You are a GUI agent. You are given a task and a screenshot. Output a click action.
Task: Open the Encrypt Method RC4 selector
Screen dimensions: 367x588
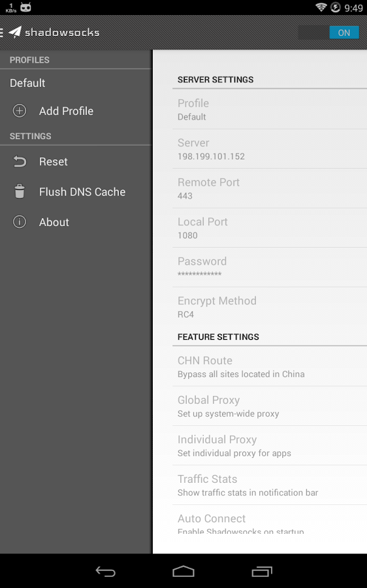[270, 307]
